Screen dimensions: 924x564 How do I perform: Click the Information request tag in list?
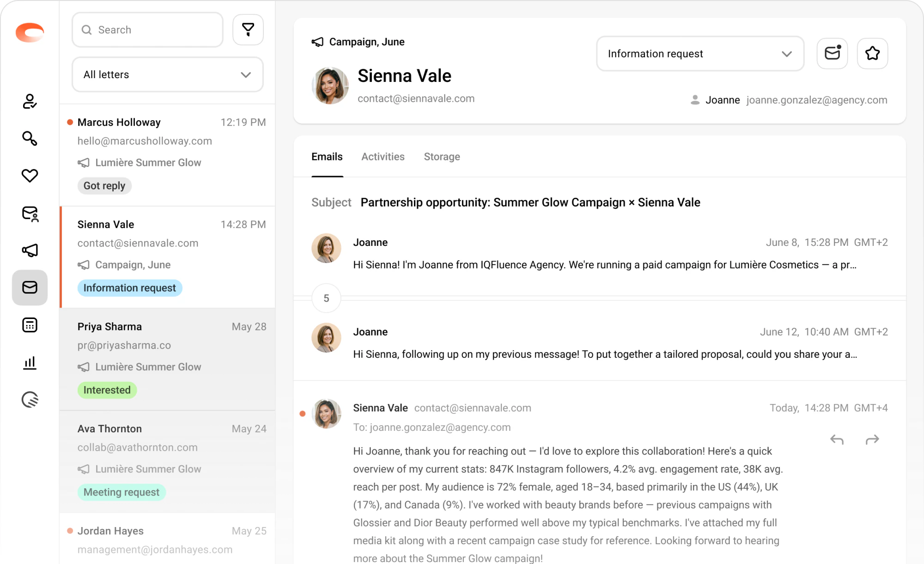[130, 288]
